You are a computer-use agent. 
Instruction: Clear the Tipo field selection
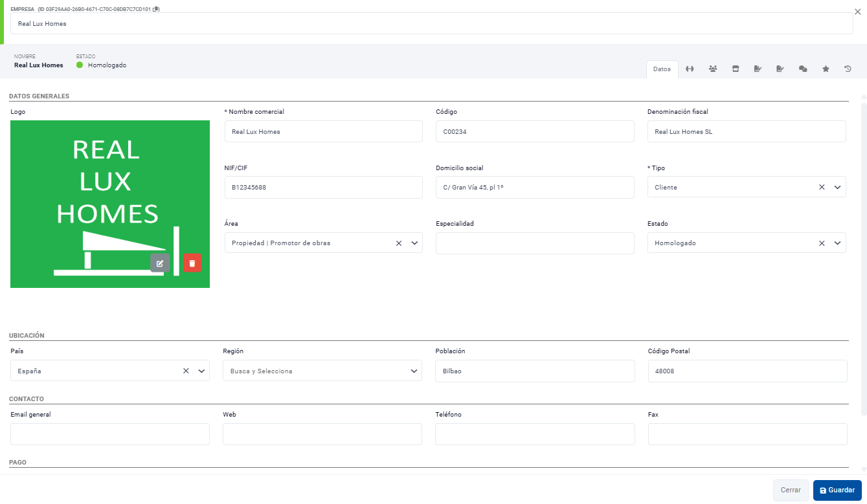(822, 187)
